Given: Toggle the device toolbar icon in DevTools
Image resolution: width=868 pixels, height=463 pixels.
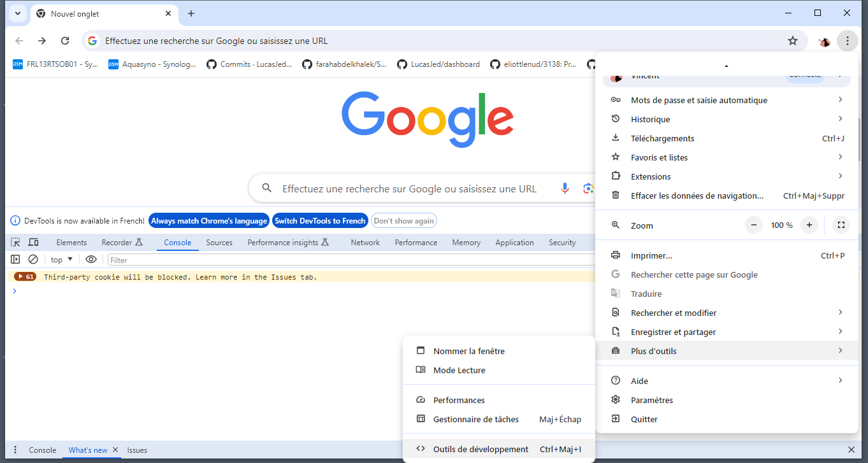Looking at the screenshot, I should coord(34,242).
